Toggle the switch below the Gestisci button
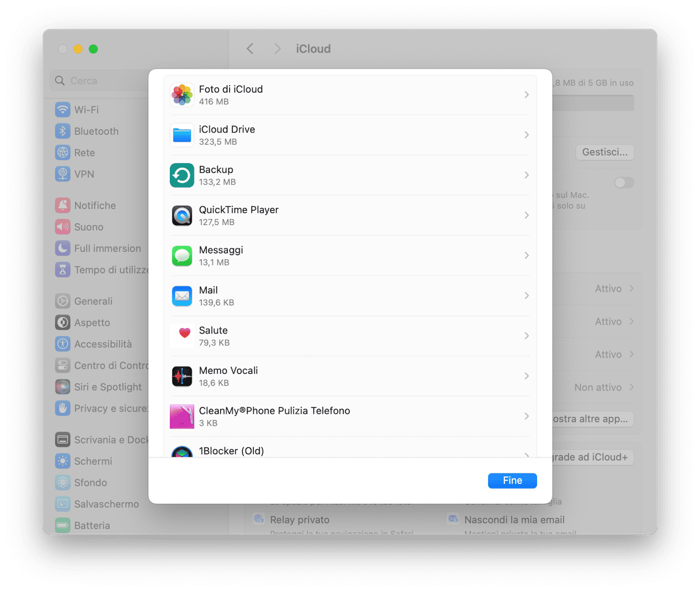The height and width of the screenshot is (591, 700). [624, 183]
